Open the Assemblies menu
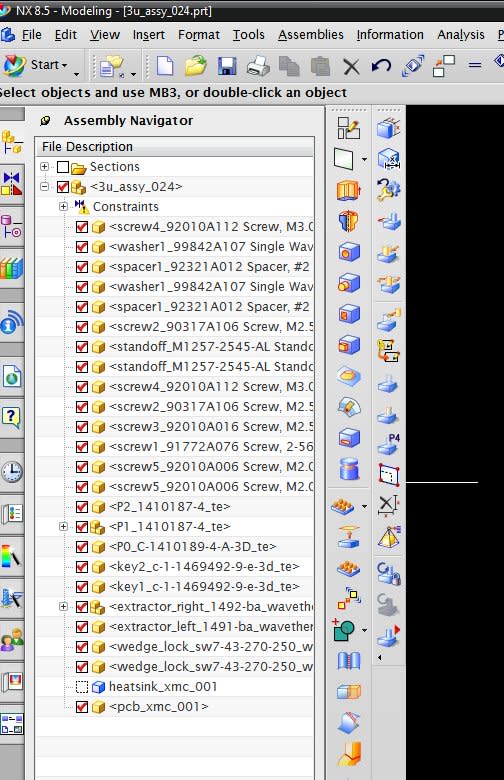 310,35
